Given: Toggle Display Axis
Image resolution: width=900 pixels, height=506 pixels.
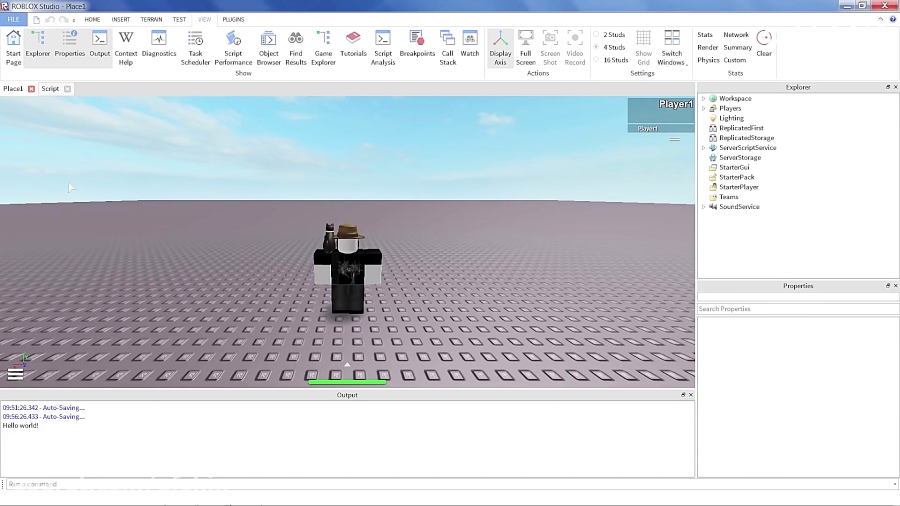Looking at the screenshot, I should point(500,48).
